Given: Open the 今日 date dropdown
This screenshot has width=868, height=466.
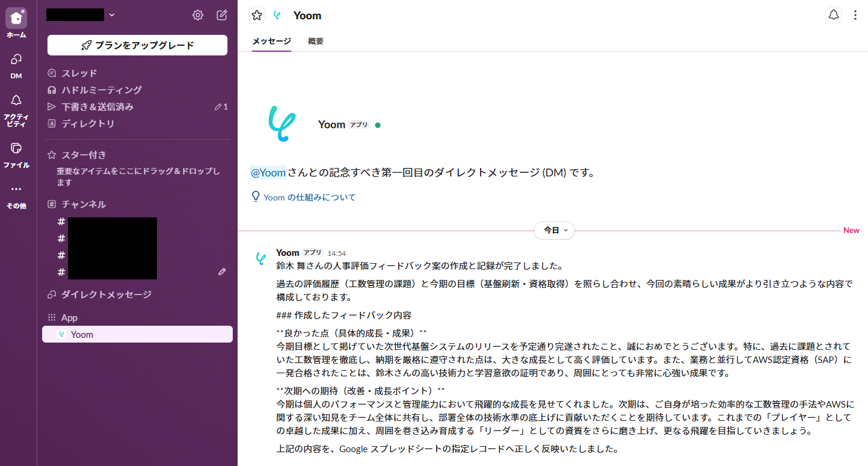Looking at the screenshot, I should (554, 231).
